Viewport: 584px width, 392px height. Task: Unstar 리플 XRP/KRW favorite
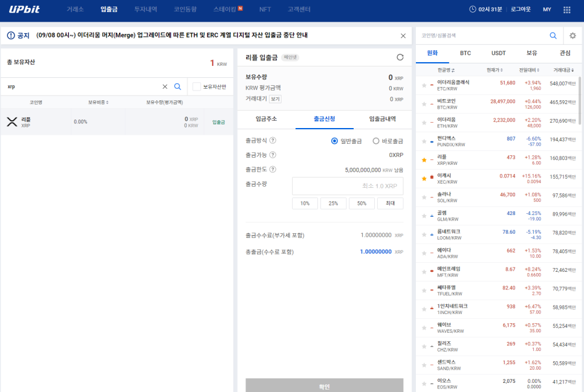[x=424, y=159]
